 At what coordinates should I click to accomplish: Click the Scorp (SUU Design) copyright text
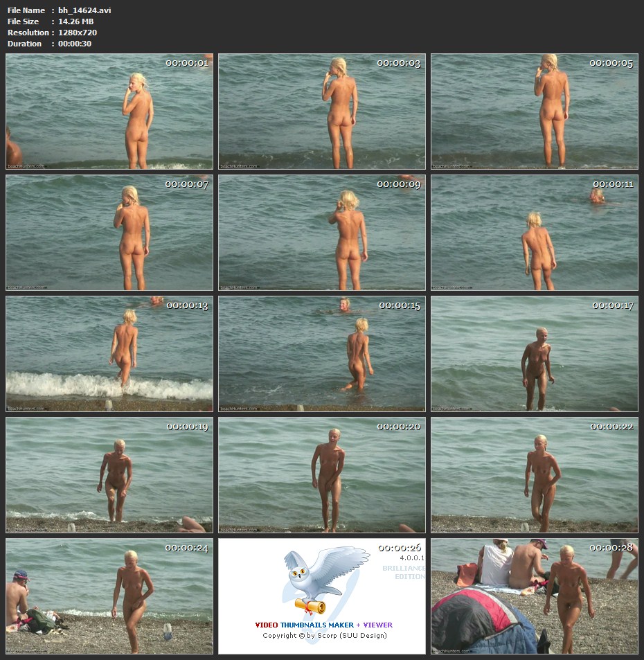324,636
